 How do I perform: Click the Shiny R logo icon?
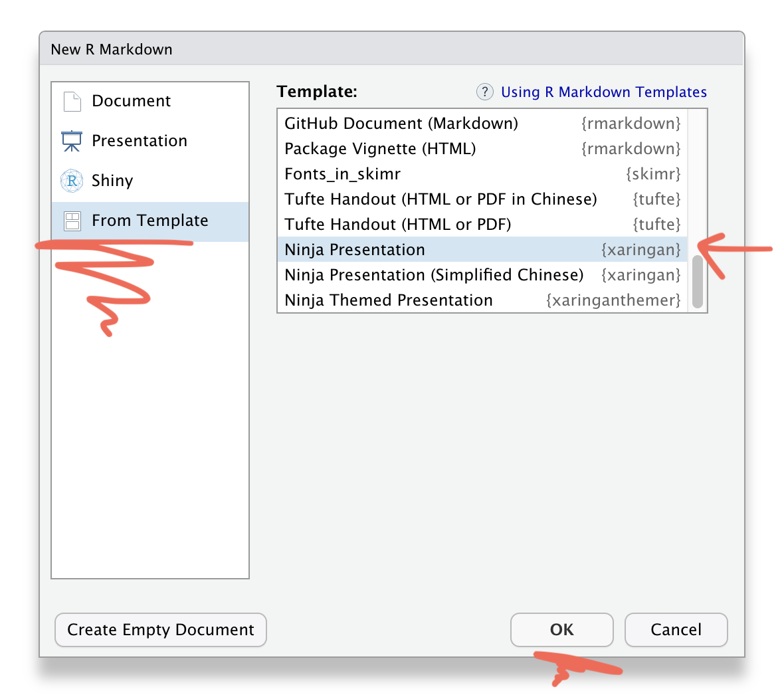coord(72,181)
